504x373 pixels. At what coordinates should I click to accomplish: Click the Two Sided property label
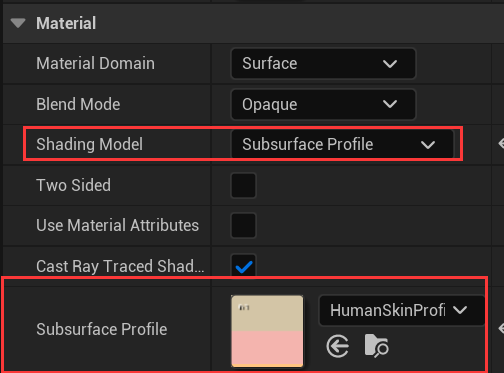tap(73, 185)
